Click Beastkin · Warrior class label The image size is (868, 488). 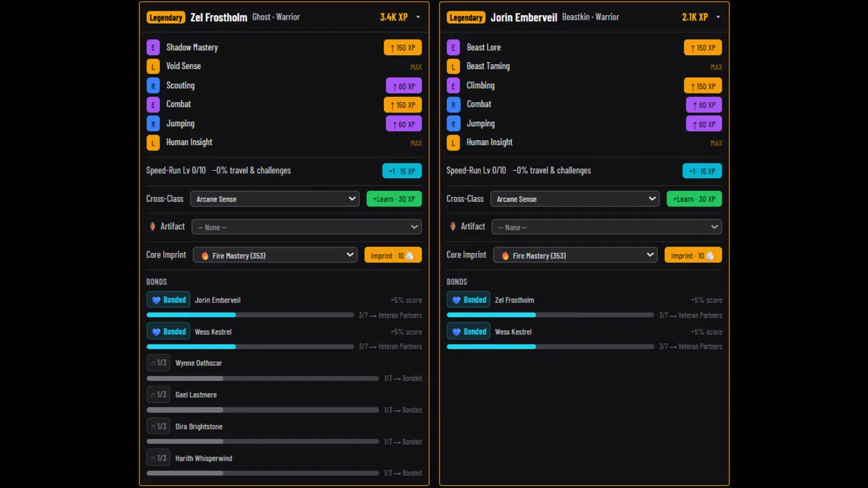point(590,17)
